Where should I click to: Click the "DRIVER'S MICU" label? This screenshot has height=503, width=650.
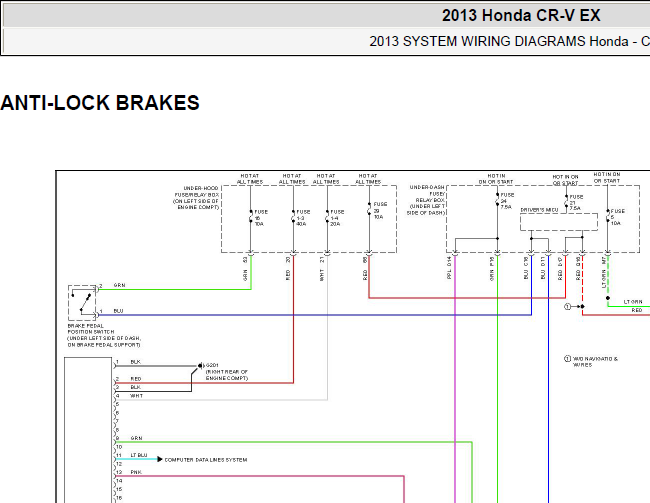[539, 210]
